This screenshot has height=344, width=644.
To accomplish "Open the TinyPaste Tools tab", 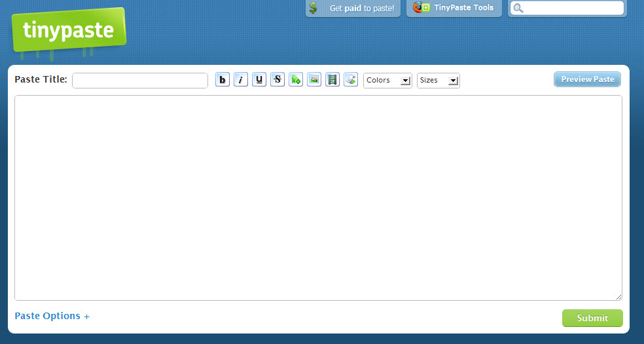I will pyautogui.click(x=454, y=8).
